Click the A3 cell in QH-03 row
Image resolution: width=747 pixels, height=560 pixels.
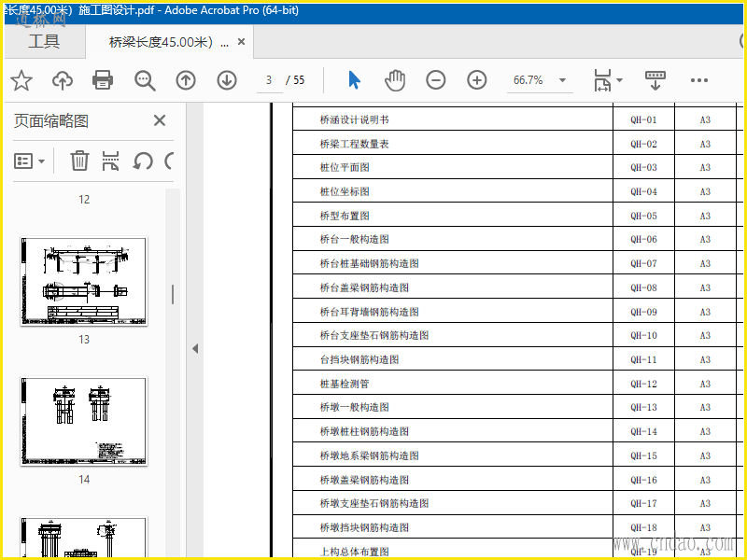tap(705, 168)
